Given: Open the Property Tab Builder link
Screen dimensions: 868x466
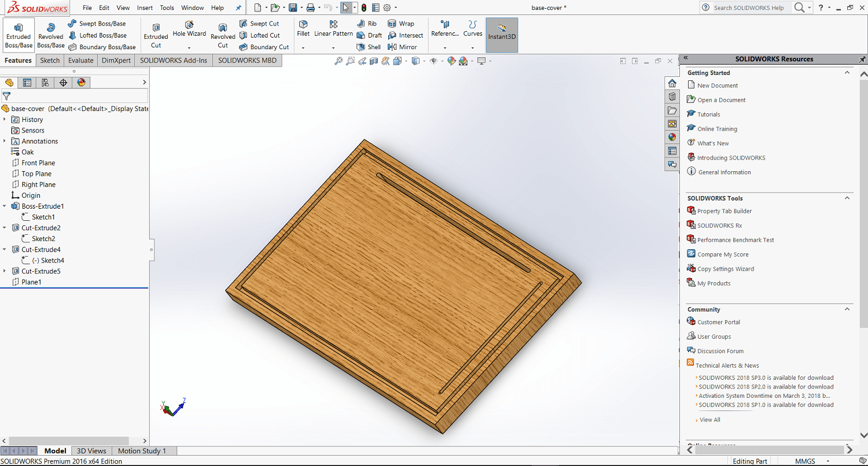Looking at the screenshot, I should 724,211.
